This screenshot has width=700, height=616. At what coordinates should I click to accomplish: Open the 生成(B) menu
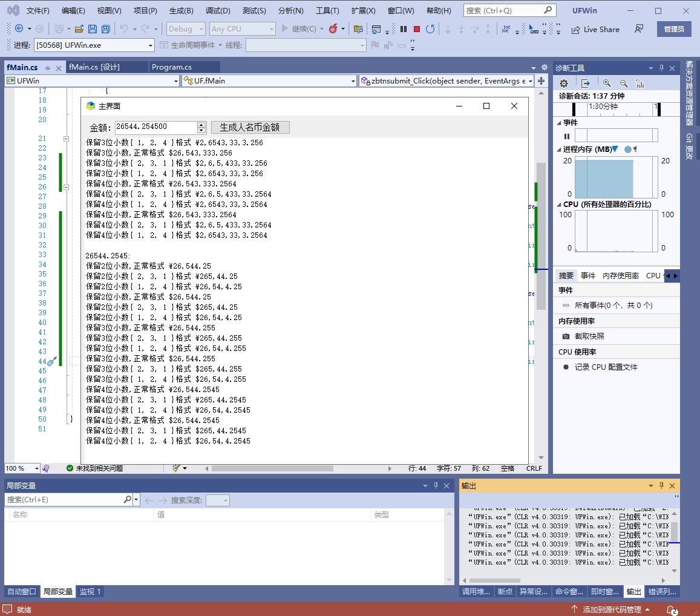point(182,11)
